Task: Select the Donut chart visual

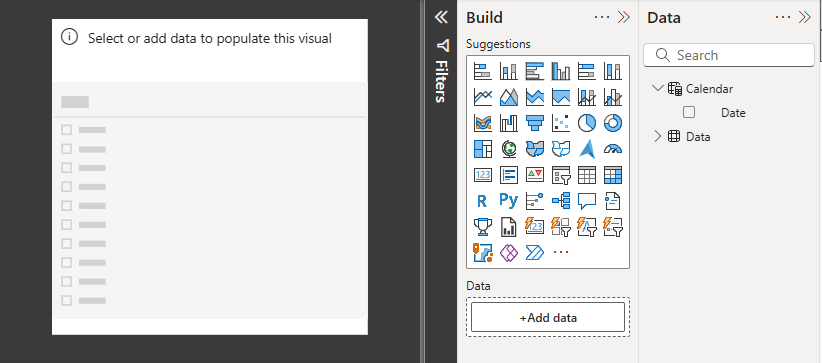Action: coord(613,123)
